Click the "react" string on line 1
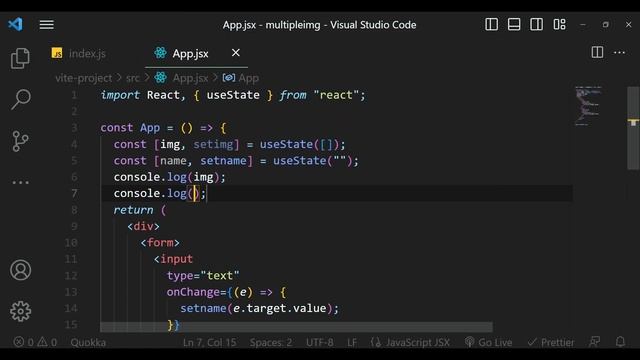The height and width of the screenshot is (360, 640). coord(336,95)
